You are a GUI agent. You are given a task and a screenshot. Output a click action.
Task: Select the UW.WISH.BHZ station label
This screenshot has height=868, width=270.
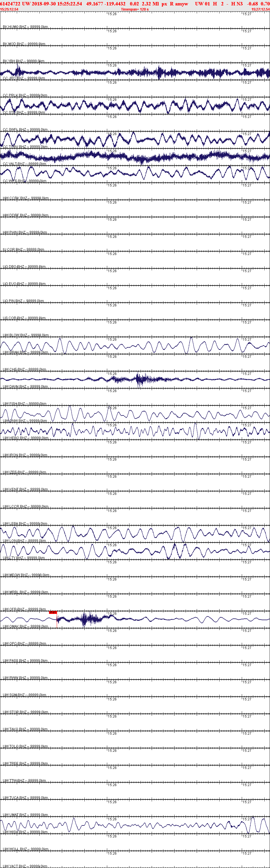coord(25,832)
